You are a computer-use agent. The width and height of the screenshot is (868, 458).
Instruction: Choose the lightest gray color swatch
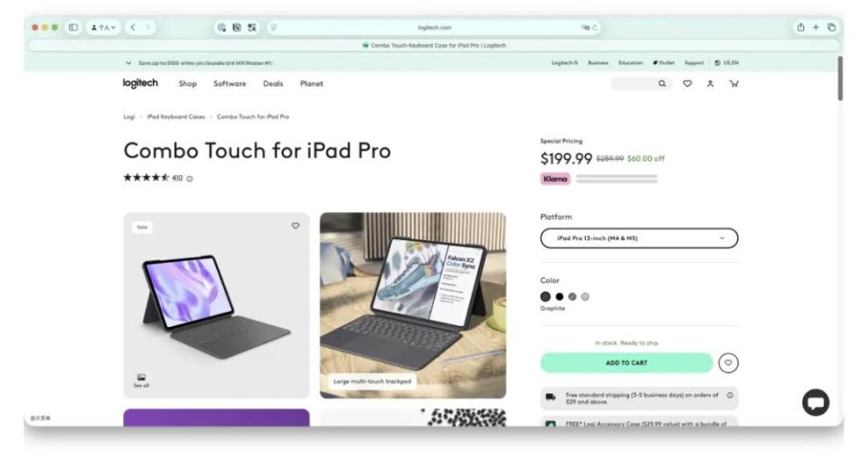point(585,296)
